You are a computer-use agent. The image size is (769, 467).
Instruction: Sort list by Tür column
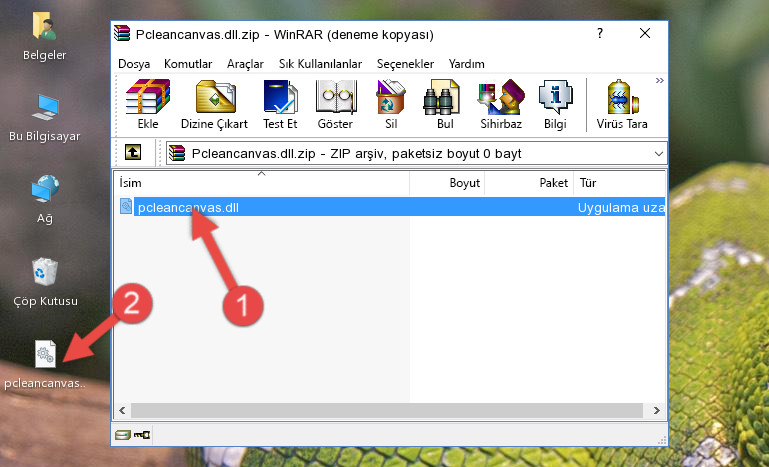pyautogui.click(x=619, y=183)
